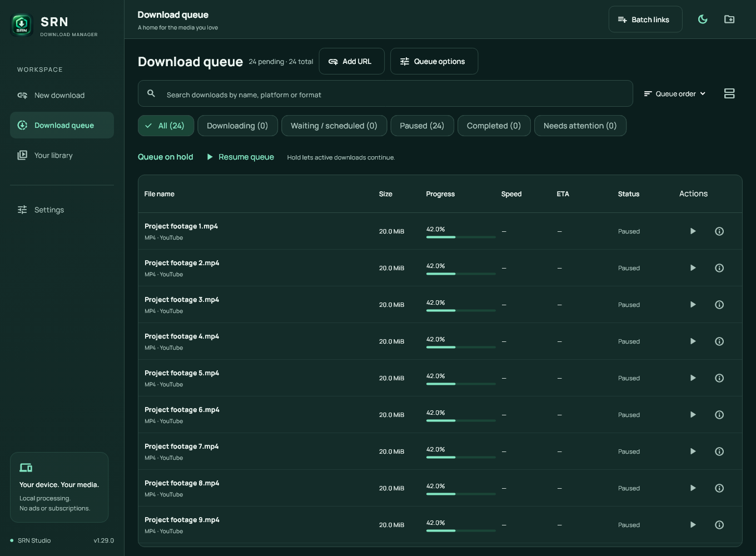
Task: Click the Batch links button
Action: [645, 19]
